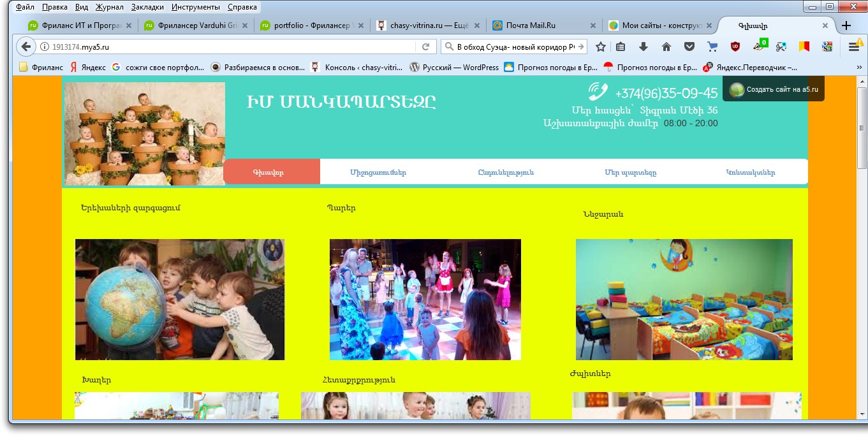Select the Ընդունելություն site menu item
Image resolution: width=868 pixels, height=436 pixels.
coord(506,173)
